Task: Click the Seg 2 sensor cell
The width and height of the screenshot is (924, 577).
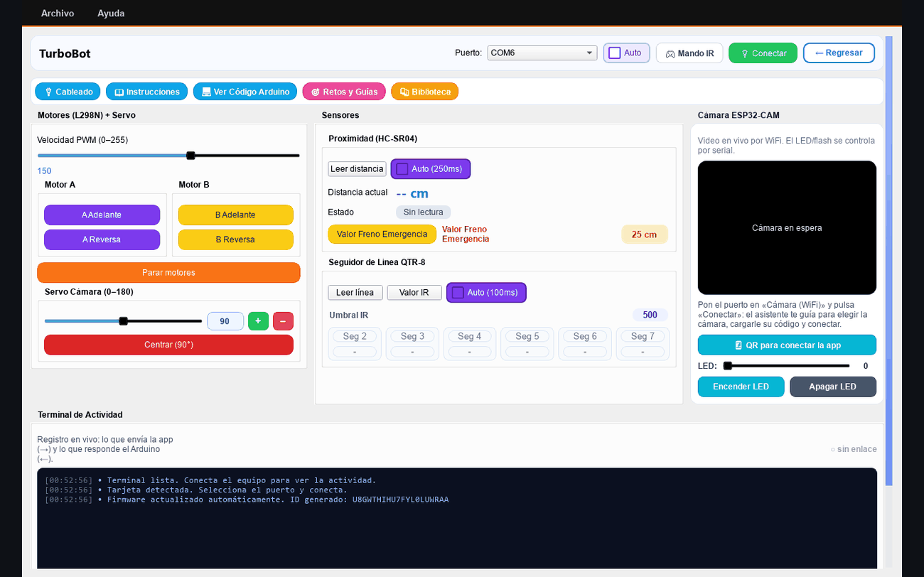Action: (x=355, y=344)
